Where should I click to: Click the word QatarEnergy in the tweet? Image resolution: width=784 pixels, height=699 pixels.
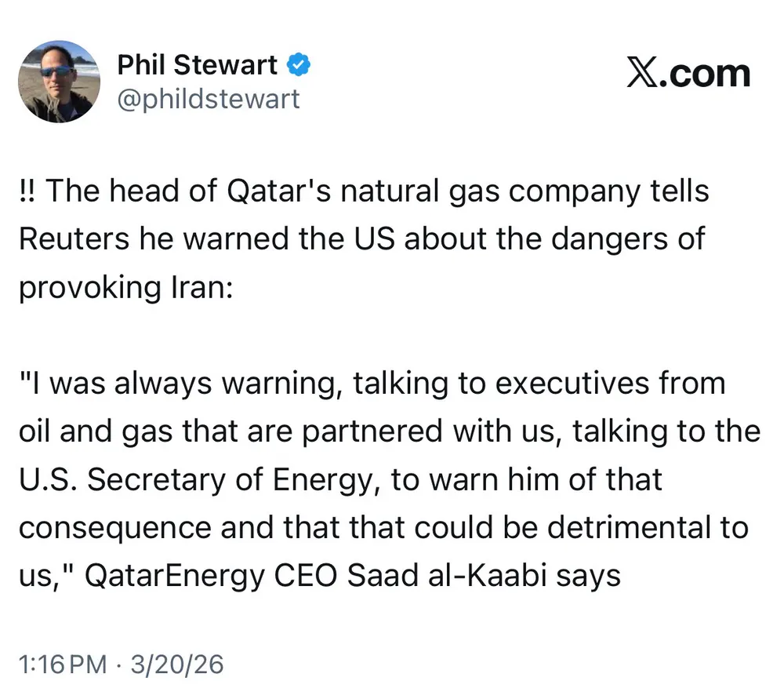[176, 576]
